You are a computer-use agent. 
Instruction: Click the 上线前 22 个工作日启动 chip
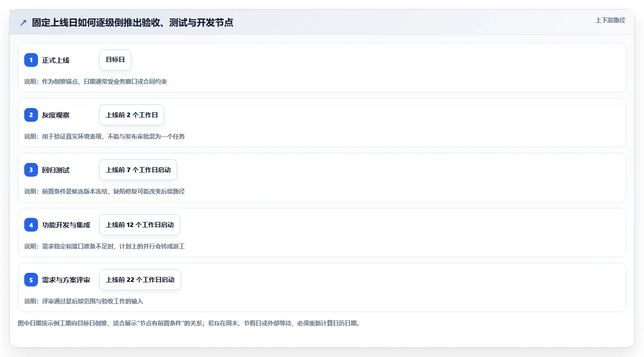[140, 280]
